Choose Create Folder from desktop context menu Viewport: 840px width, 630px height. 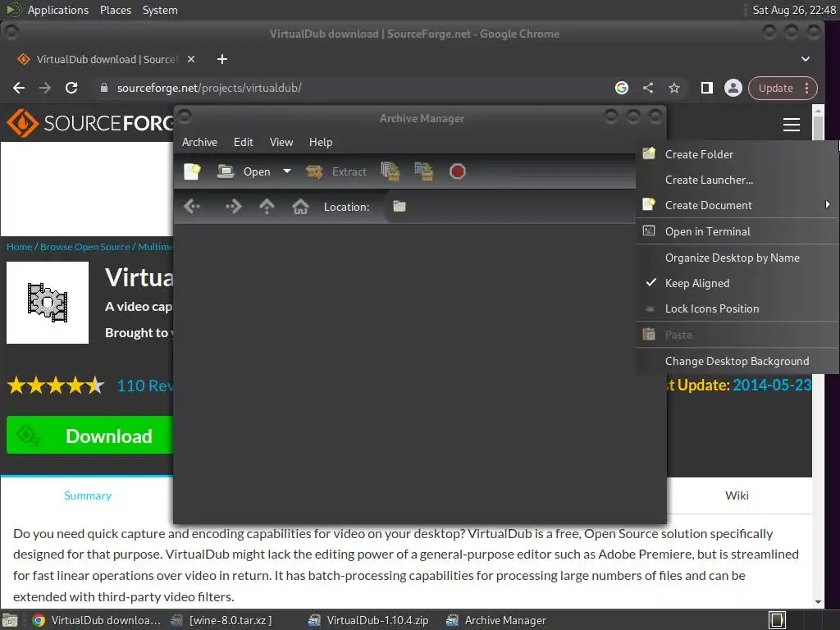point(737,154)
